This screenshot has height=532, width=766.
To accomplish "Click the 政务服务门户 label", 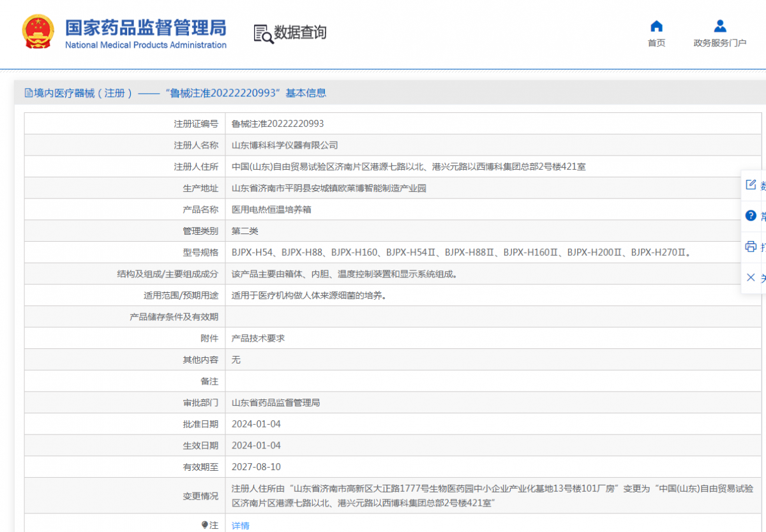I will pos(720,43).
